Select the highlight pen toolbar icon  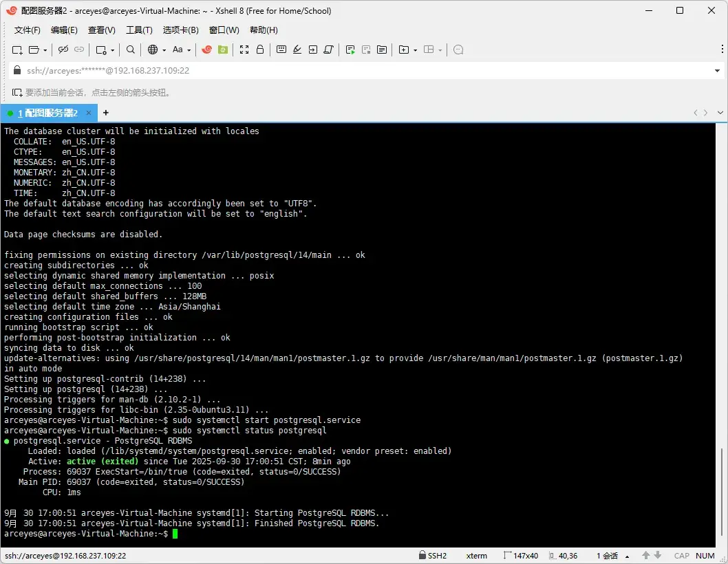[297, 50]
